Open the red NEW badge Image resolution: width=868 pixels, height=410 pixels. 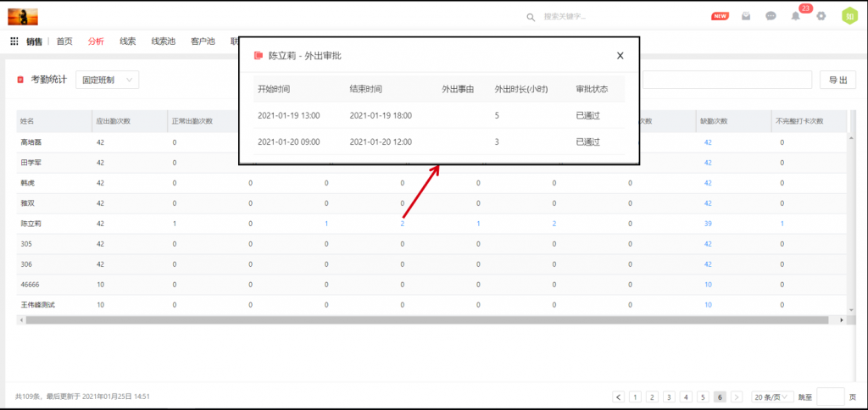[720, 16]
